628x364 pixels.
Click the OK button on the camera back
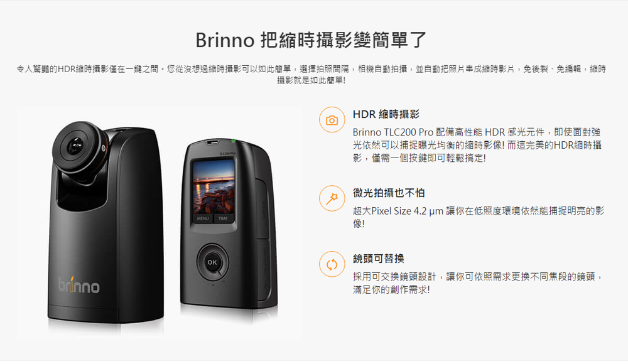click(x=212, y=262)
